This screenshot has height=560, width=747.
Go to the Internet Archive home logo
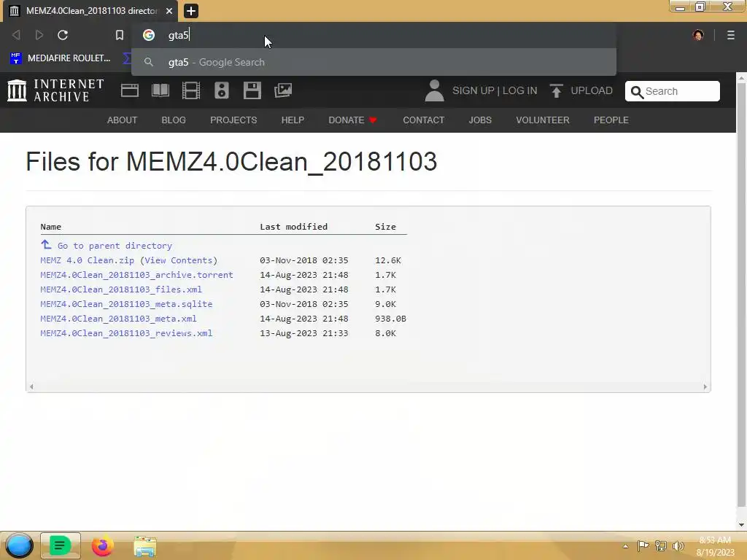[55, 90]
